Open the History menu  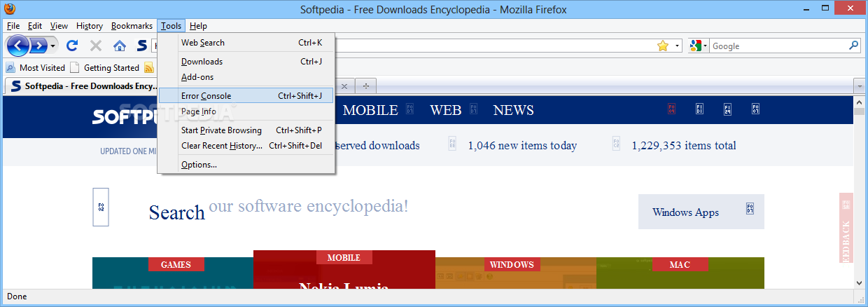click(x=90, y=26)
